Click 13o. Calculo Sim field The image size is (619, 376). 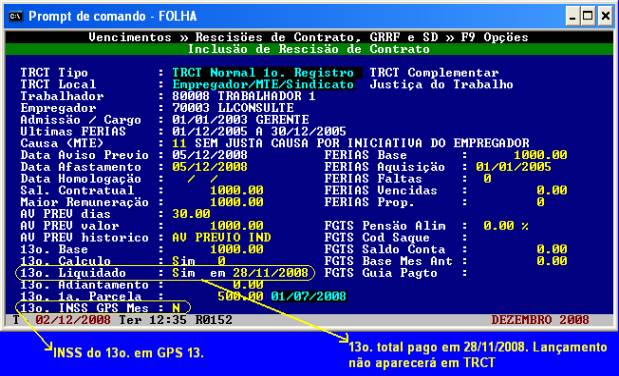click(184, 261)
